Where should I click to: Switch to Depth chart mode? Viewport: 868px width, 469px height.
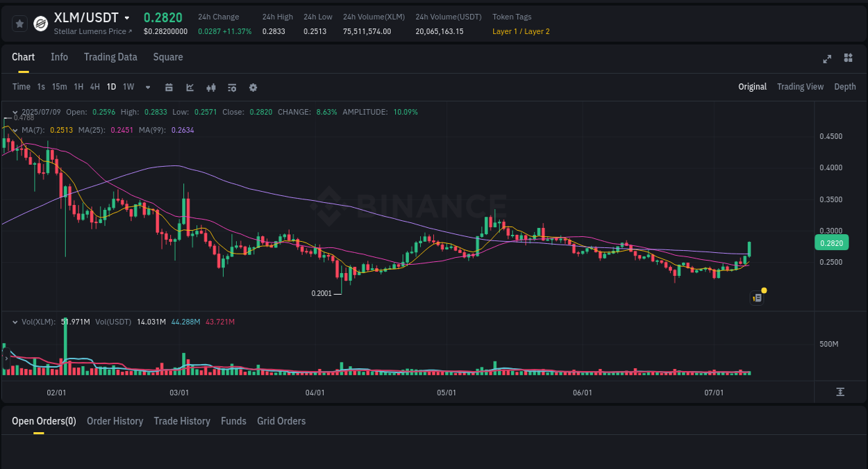click(x=844, y=86)
